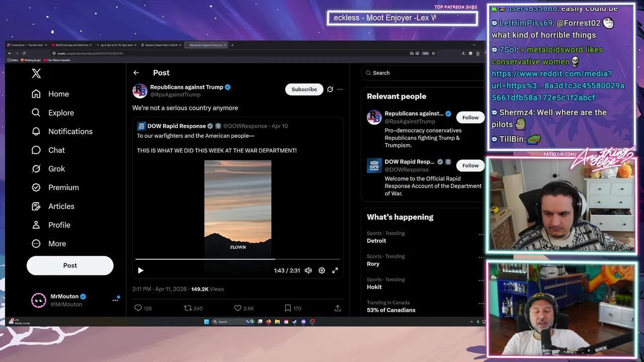The width and height of the screenshot is (644, 362).
Task: Open the list all tabs dropdown
Action: point(474,45)
